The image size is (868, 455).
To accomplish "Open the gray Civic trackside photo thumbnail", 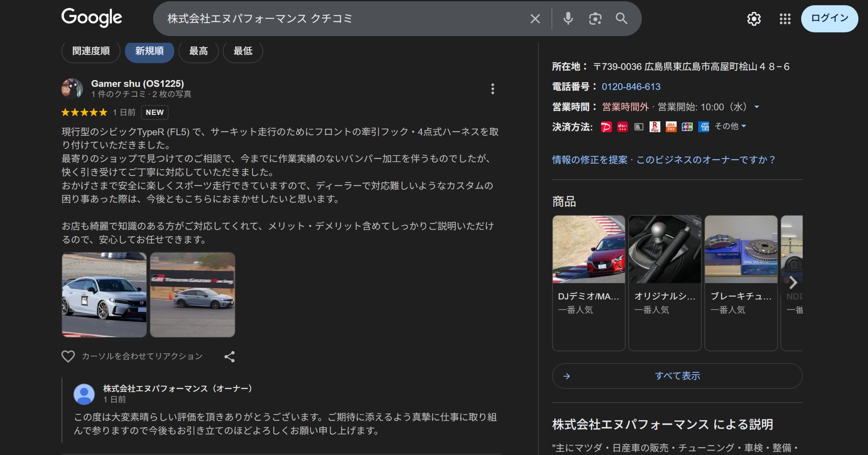I will point(193,295).
